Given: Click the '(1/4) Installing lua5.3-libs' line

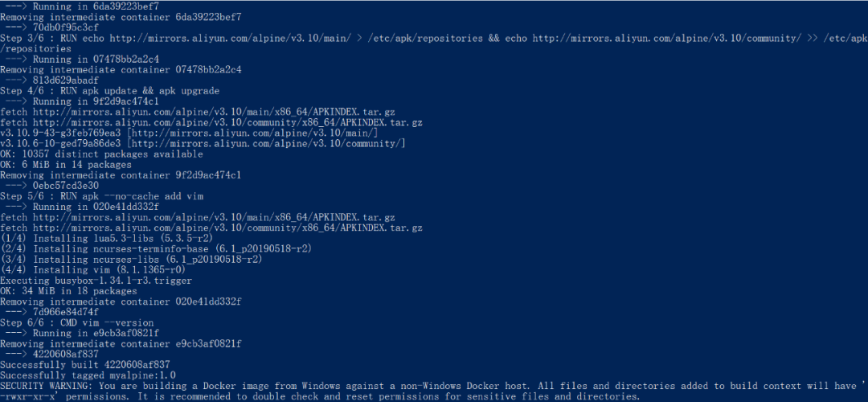Looking at the screenshot, I should (107, 239).
